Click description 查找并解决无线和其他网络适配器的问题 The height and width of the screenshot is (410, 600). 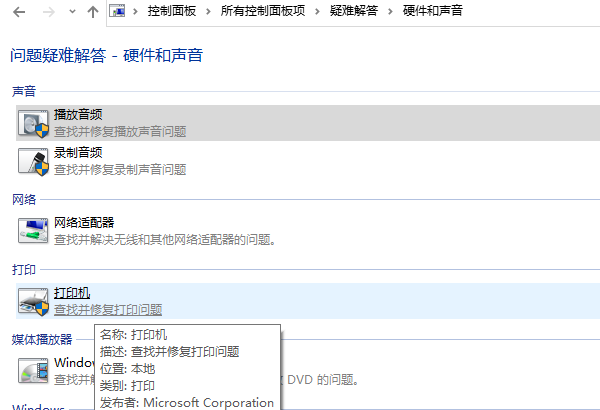pyautogui.click(x=165, y=240)
